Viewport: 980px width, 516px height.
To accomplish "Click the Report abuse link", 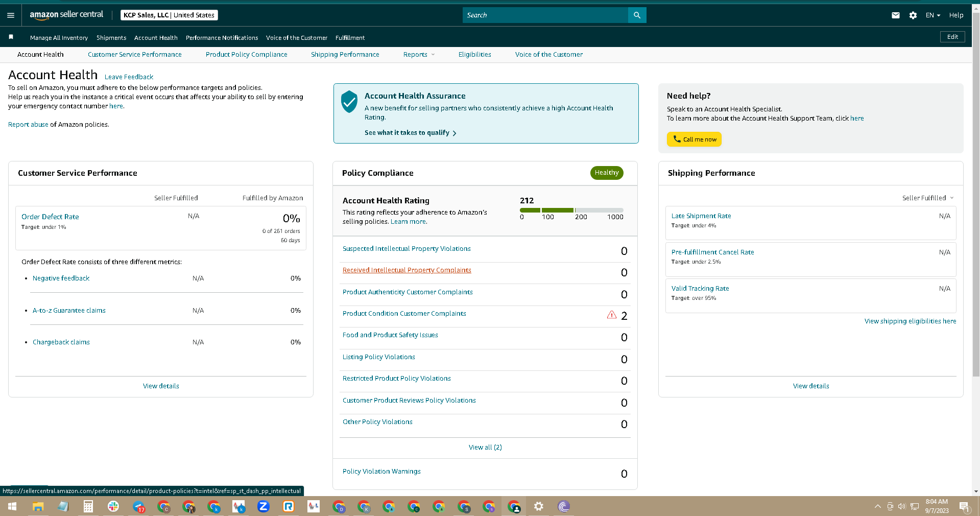I will click(x=28, y=125).
